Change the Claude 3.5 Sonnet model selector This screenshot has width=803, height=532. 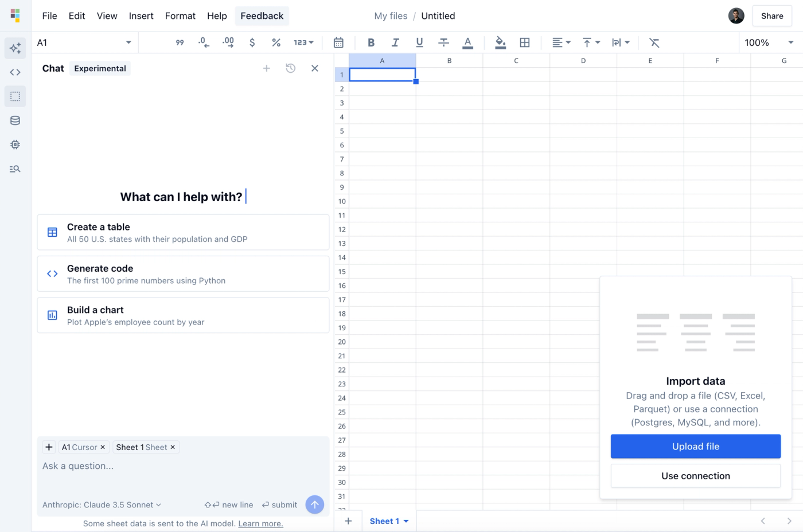click(x=102, y=505)
